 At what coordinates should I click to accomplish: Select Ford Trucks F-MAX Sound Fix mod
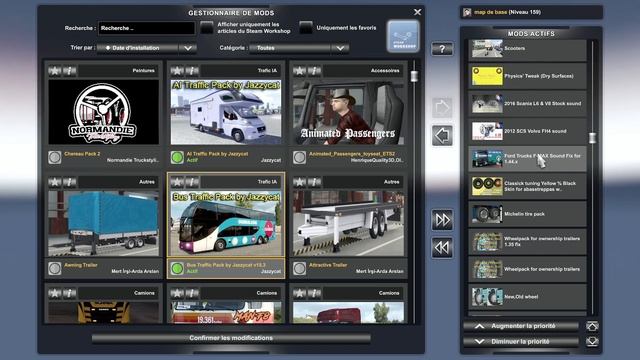point(527,159)
